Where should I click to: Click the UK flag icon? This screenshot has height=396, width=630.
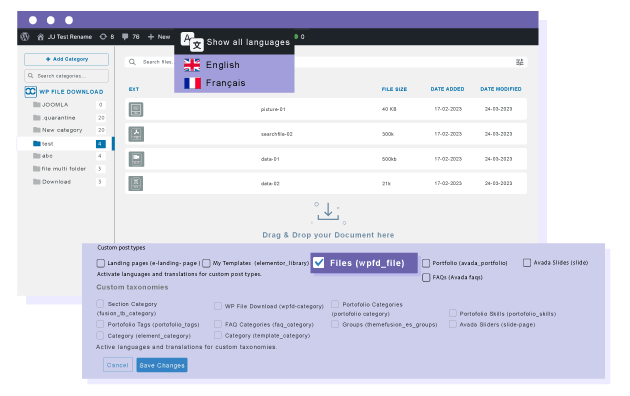pyautogui.click(x=192, y=65)
